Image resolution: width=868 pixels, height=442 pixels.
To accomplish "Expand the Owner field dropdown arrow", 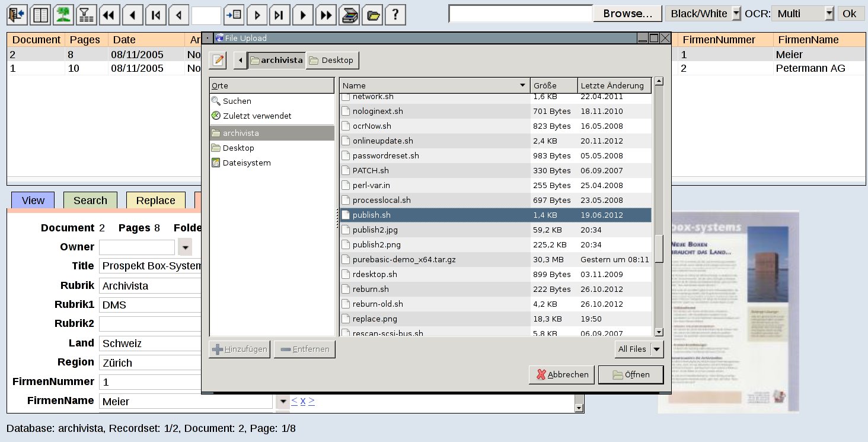I will click(185, 247).
